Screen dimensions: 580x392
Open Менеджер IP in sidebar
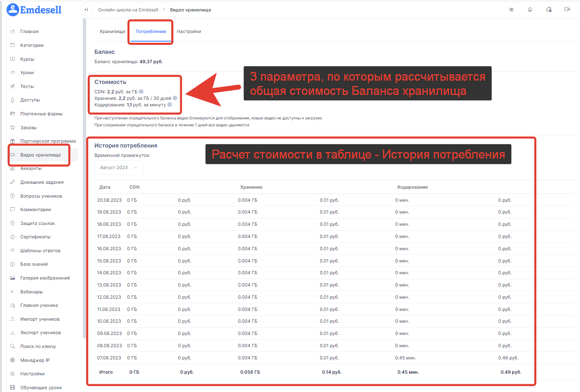click(35, 360)
